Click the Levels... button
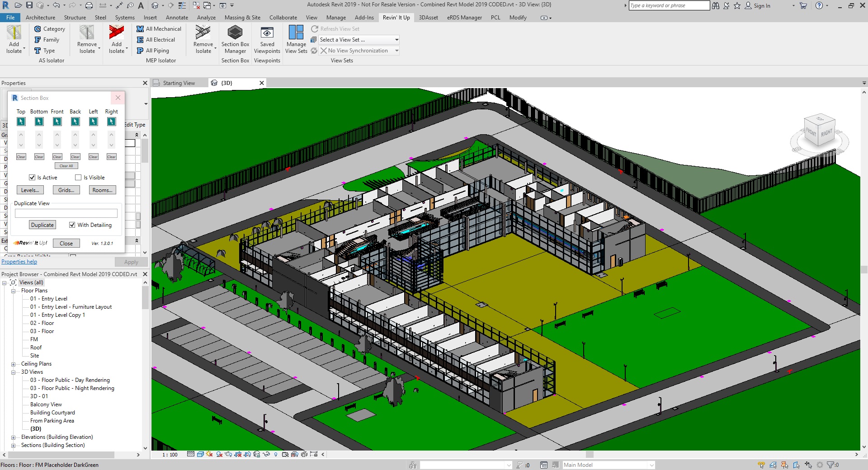 30,190
